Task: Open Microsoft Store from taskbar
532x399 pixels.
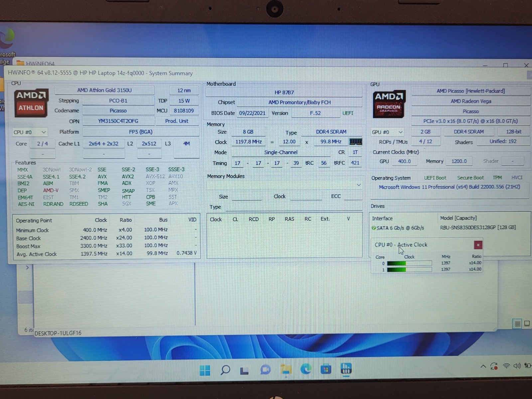Action: point(326,369)
